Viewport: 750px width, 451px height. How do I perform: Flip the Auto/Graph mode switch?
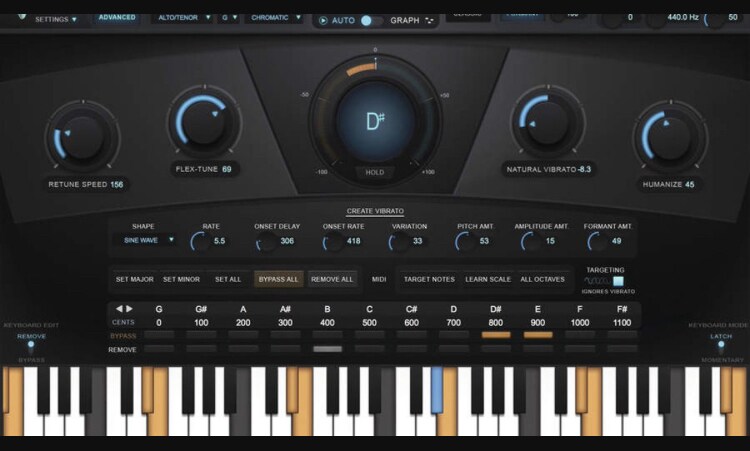tap(371, 21)
